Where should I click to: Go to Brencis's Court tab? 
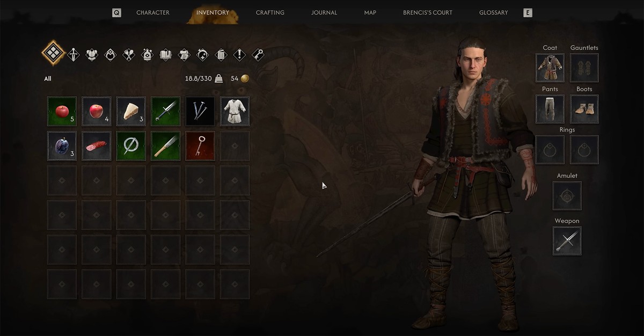pyautogui.click(x=428, y=12)
